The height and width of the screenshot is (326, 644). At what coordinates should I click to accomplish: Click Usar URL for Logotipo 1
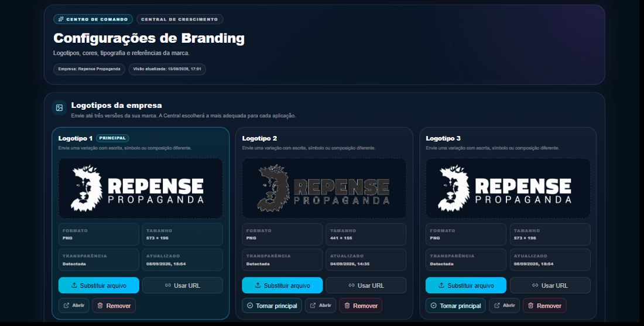click(x=182, y=286)
